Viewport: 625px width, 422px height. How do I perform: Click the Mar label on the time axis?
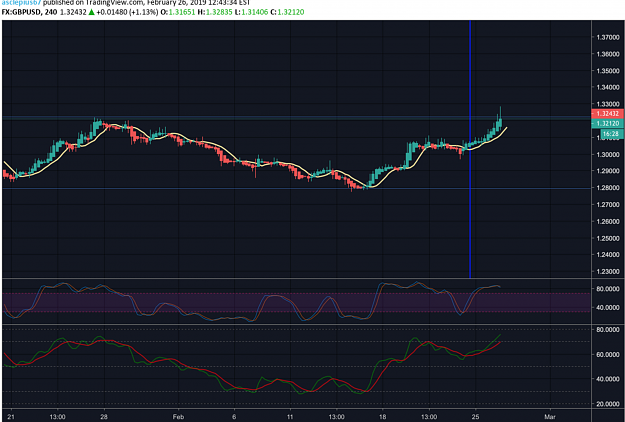pyautogui.click(x=550, y=417)
